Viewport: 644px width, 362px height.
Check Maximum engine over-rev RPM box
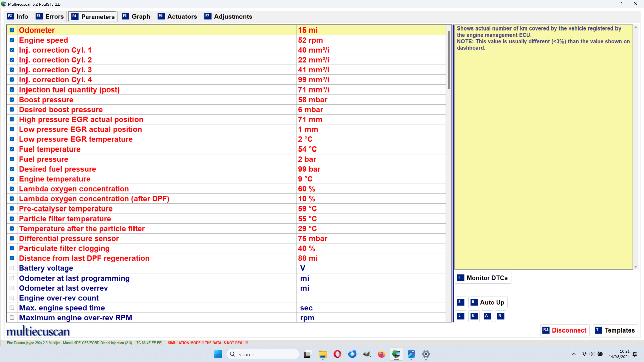tap(12, 318)
